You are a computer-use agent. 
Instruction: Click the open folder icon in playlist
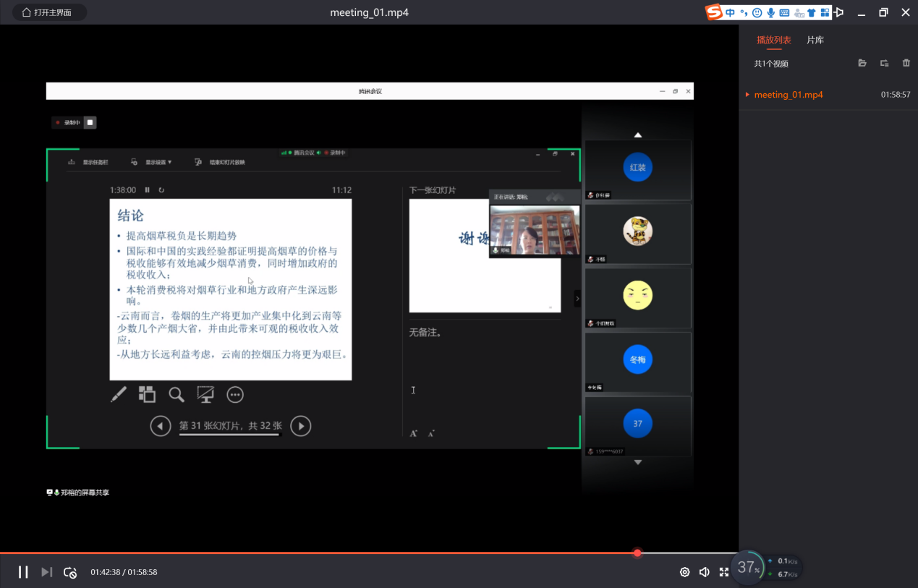(x=862, y=64)
